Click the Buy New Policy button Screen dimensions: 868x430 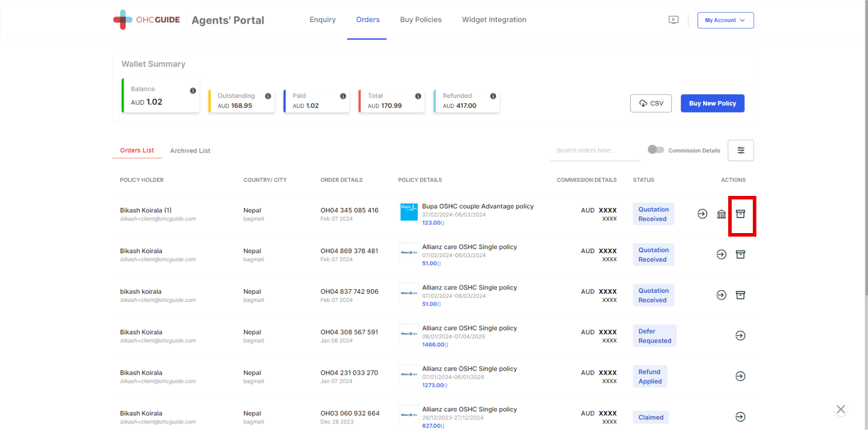click(712, 103)
